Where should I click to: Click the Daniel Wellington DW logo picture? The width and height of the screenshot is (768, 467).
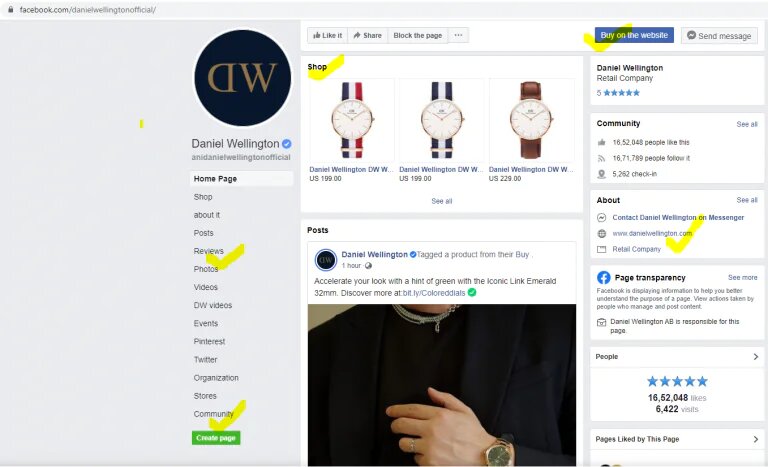click(x=242, y=77)
